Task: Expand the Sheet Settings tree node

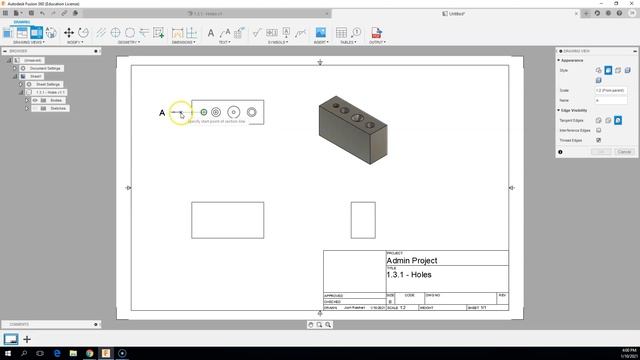Action: [x=21, y=84]
